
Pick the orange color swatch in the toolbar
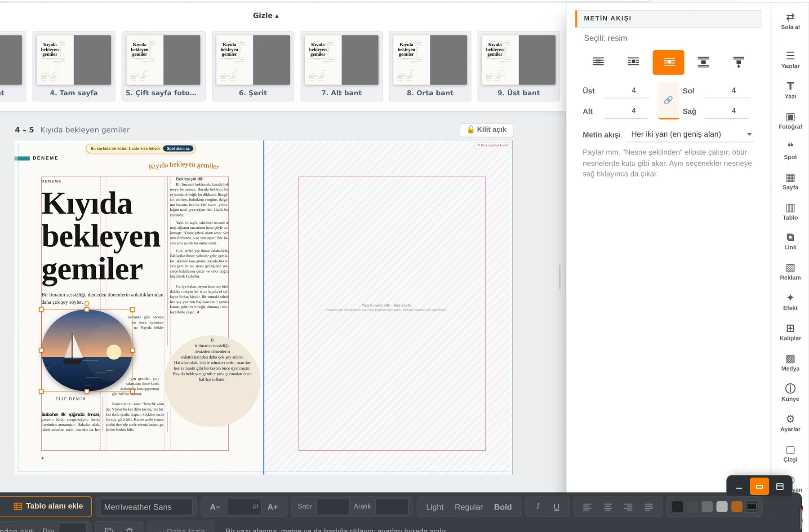click(x=737, y=507)
